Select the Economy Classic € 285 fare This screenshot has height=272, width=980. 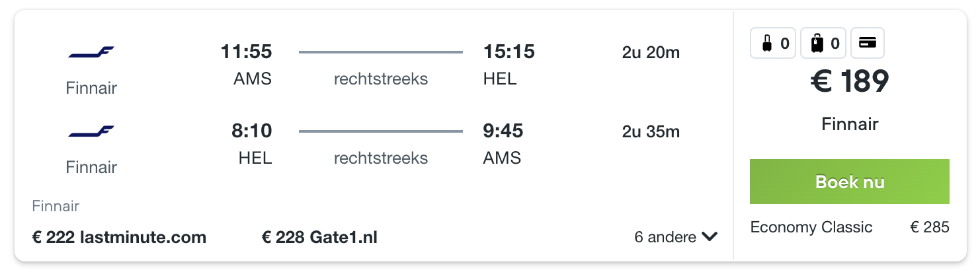(850, 228)
